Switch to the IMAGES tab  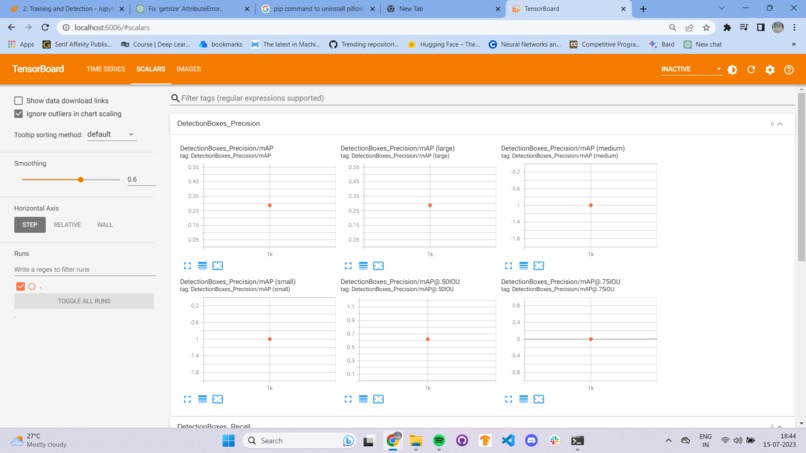tap(189, 69)
